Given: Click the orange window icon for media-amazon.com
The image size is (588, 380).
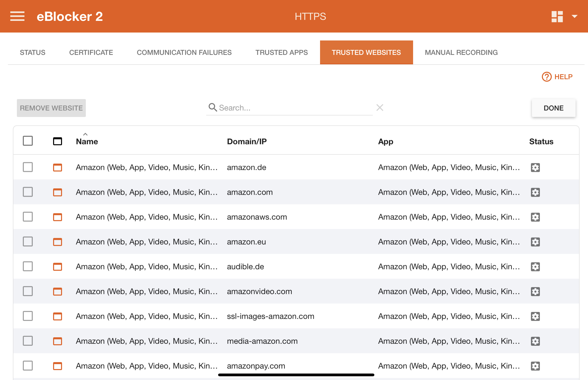Looking at the screenshot, I should 58,341.
